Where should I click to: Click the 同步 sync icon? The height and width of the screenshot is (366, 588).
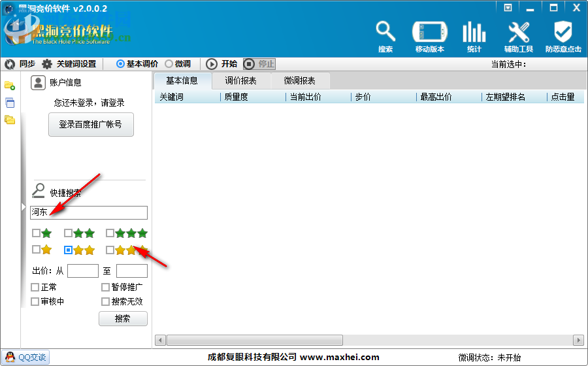click(10, 64)
